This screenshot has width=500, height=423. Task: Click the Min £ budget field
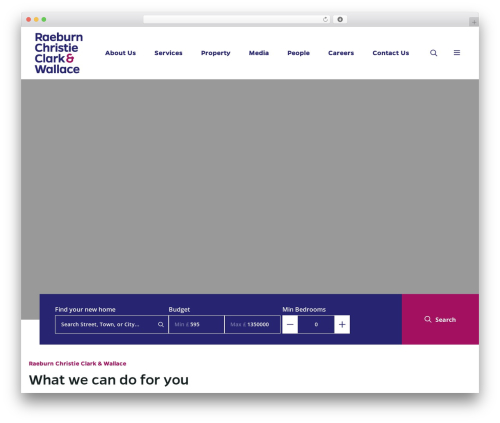point(196,324)
